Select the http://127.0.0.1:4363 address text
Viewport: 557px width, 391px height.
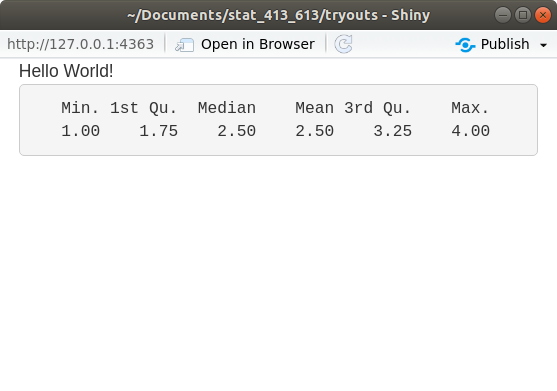point(80,44)
